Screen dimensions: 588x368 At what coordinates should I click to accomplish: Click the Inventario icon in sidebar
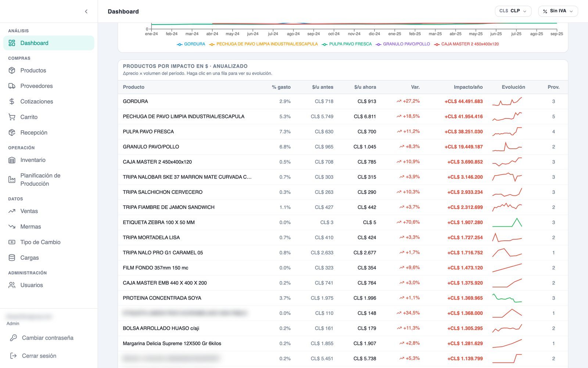(x=12, y=160)
